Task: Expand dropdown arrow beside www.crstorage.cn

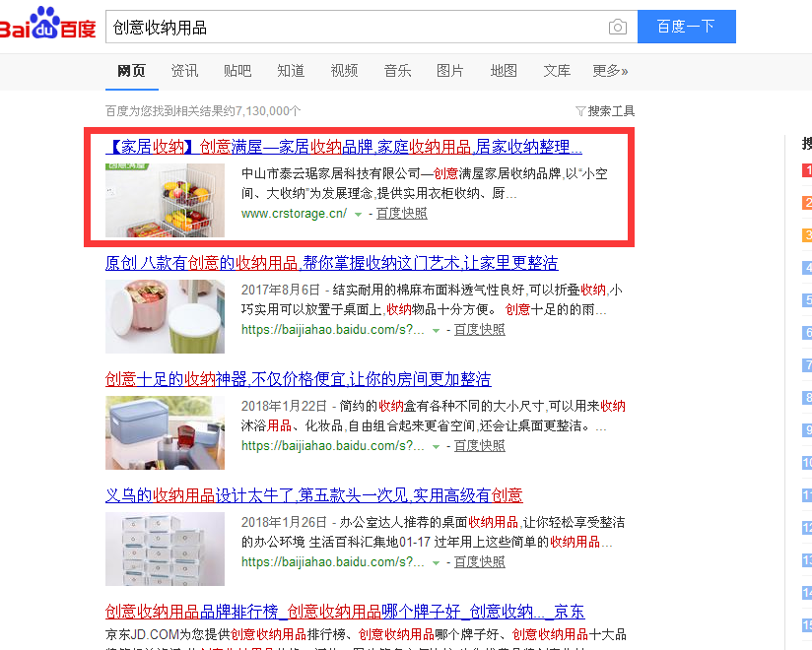Action: 358,215
